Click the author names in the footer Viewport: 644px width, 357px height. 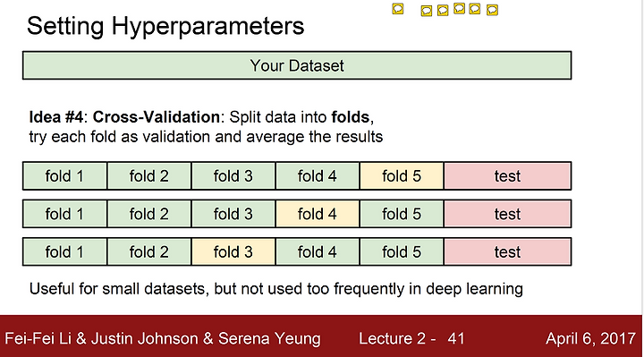tap(163, 338)
